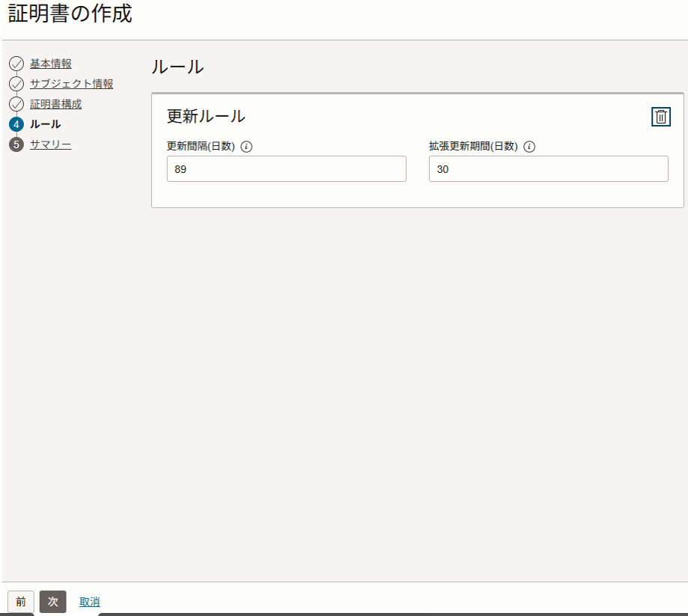Go to the 基本情報 step
The height and width of the screenshot is (616, 688).
pos(51,64)
